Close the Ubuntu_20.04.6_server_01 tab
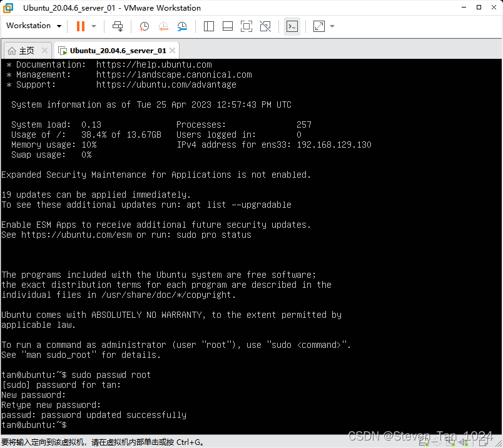Viewport: 503px width, 448px height. click(172, 51)
